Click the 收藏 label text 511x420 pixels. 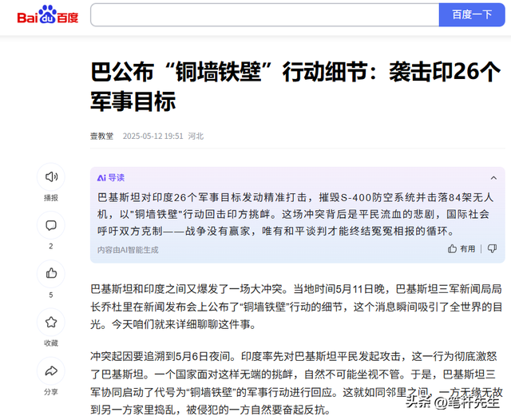pyautogui.click(x=51, y=343)
